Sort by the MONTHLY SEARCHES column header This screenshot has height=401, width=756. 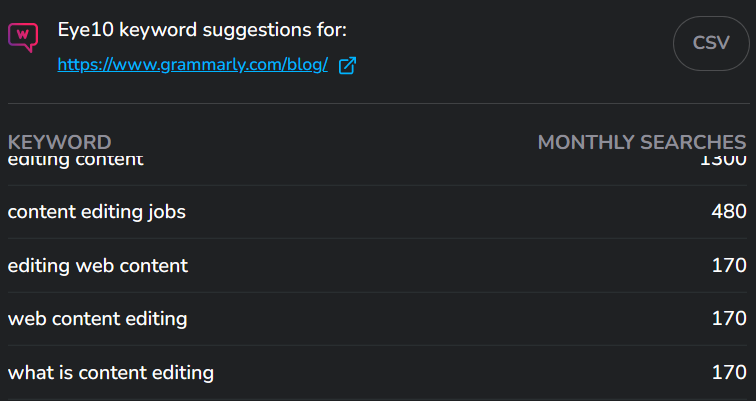point(642,143)
